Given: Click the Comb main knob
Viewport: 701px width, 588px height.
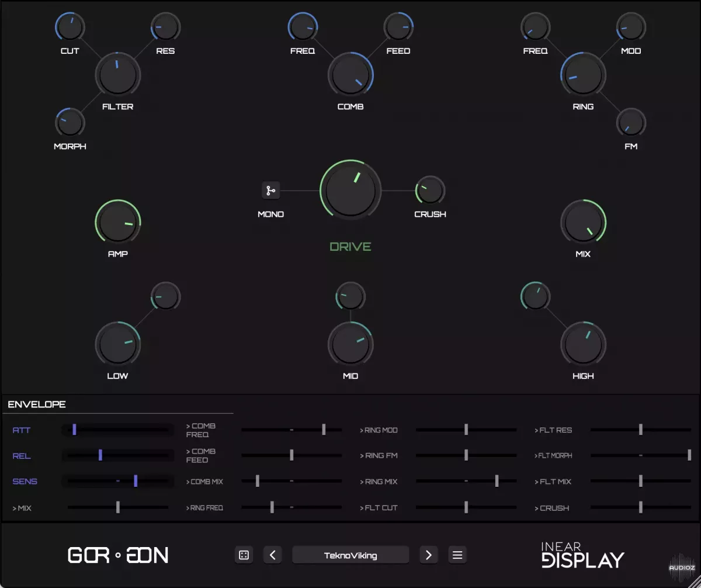Looking at the screenshot, I should (x=350, y=75).
